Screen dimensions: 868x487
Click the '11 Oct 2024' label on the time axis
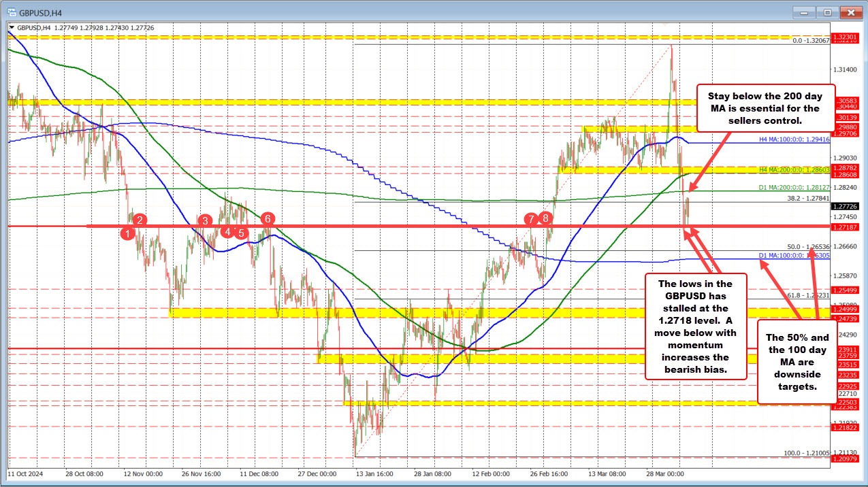pyautogui.click(x=26, y=474)
